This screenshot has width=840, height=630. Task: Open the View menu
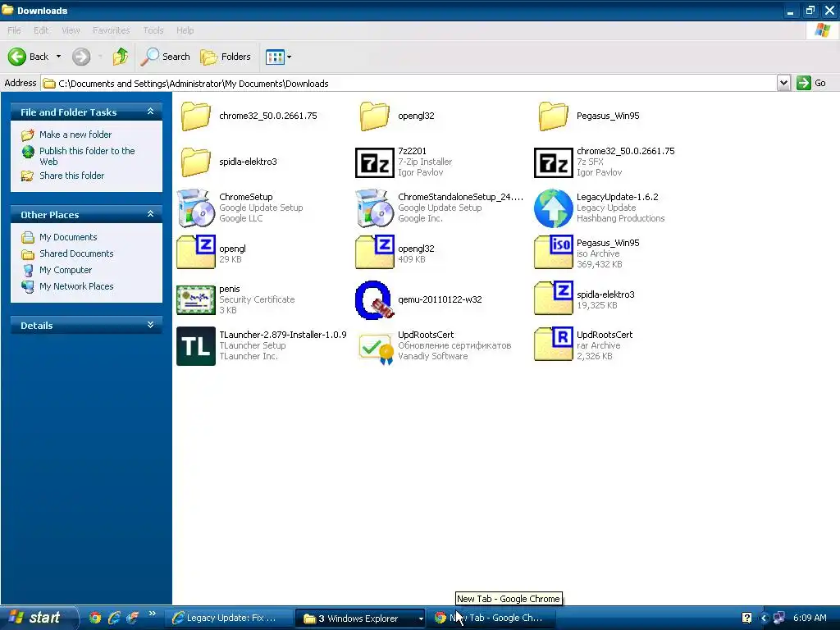[71, 30]
